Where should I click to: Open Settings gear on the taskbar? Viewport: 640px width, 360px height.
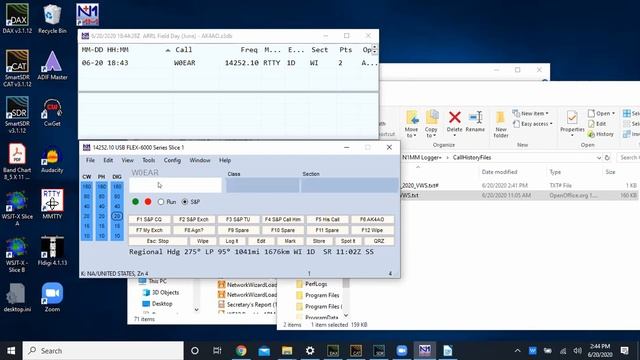[310, 350]
